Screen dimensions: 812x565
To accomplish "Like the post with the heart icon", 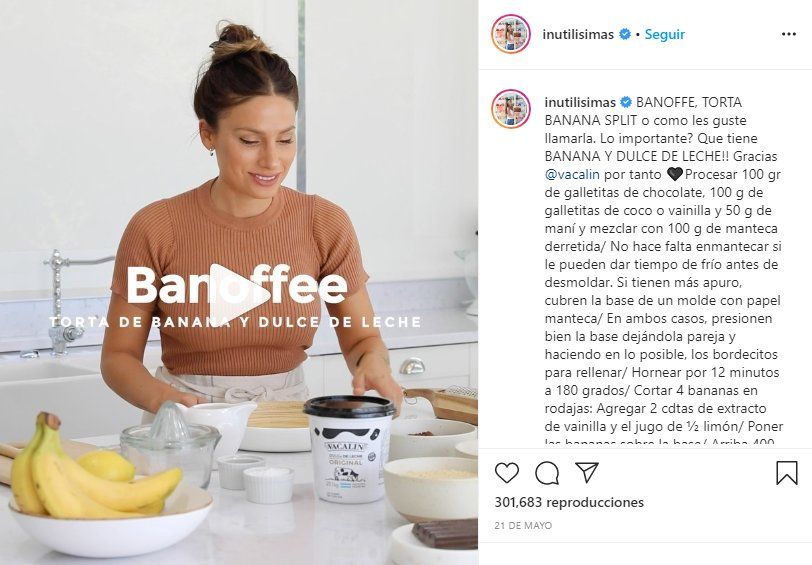I will coord(506,472).
